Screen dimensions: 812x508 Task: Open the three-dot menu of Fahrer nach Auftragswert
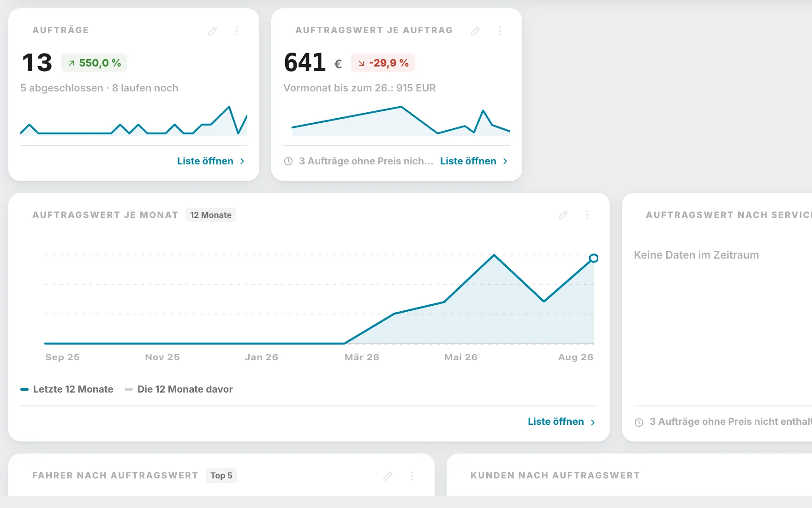point(412,476)
